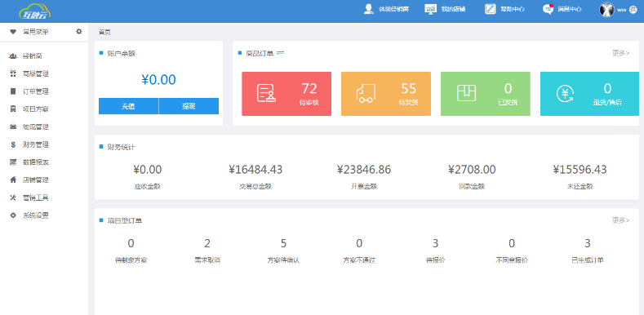Click 更多> in the 商品订单 panel

pos(621,52)
